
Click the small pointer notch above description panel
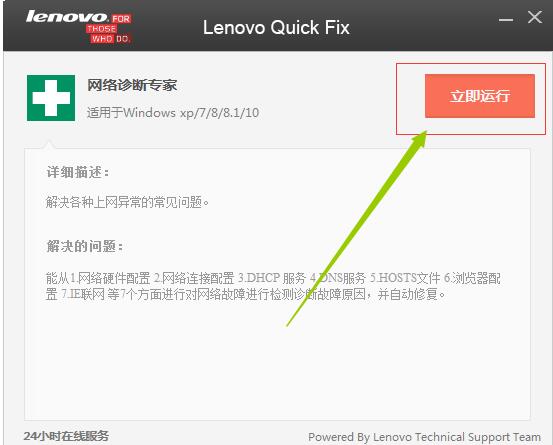(49, 144)
